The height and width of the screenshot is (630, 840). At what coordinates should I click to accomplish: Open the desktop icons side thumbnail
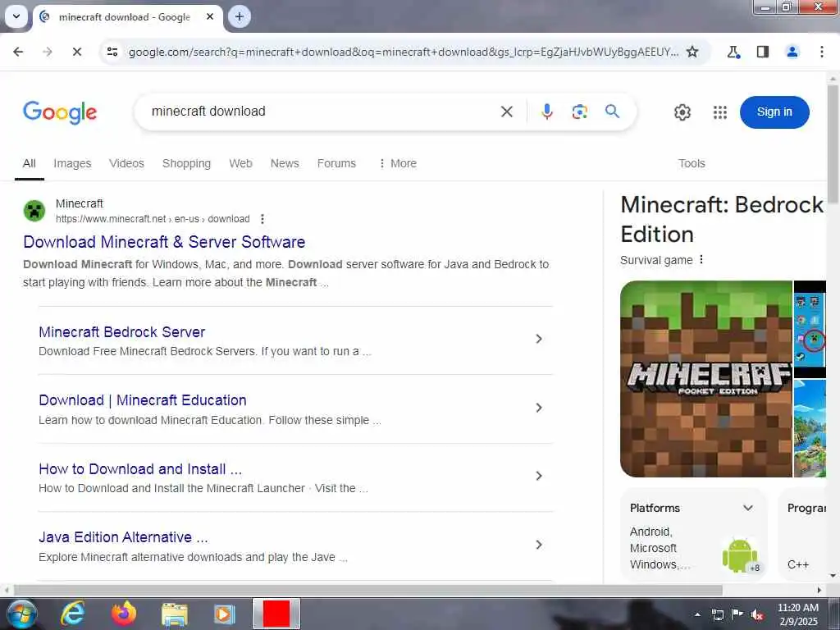810,328
